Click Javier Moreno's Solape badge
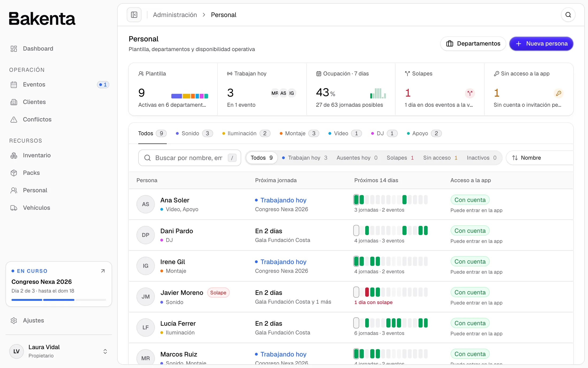This screenshot has height=368, width=588. [218, 293]
